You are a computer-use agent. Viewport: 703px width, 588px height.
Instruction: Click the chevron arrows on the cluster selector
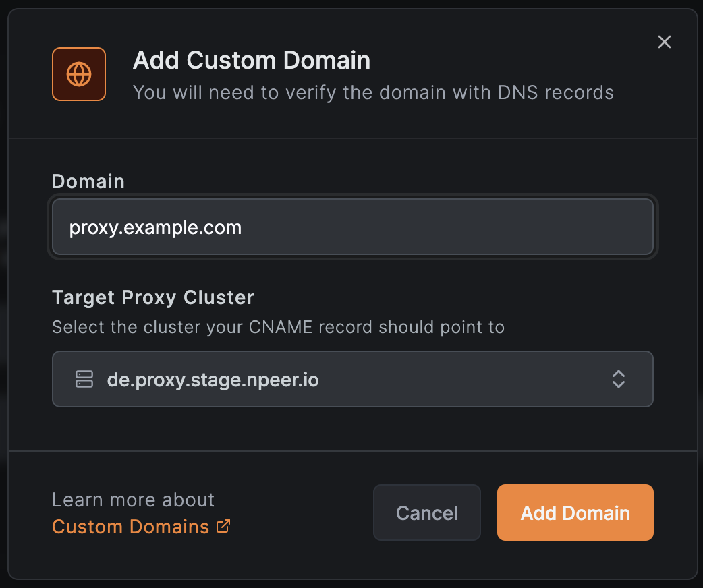619,379
